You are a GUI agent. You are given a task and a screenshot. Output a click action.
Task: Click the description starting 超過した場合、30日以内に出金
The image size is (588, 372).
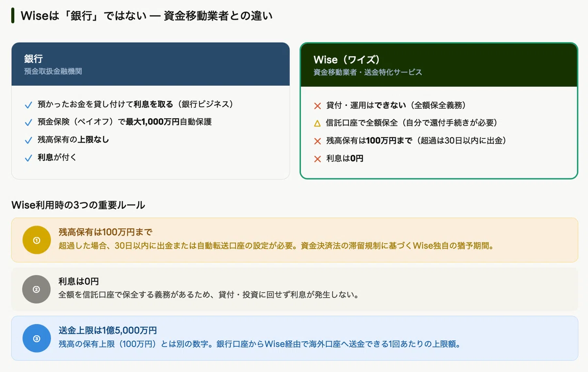276,246
